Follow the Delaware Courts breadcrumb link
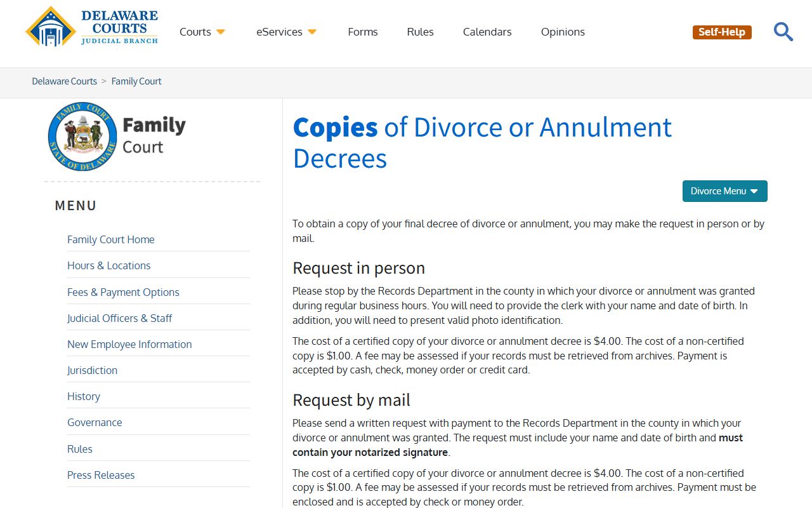 coord(65,81)
